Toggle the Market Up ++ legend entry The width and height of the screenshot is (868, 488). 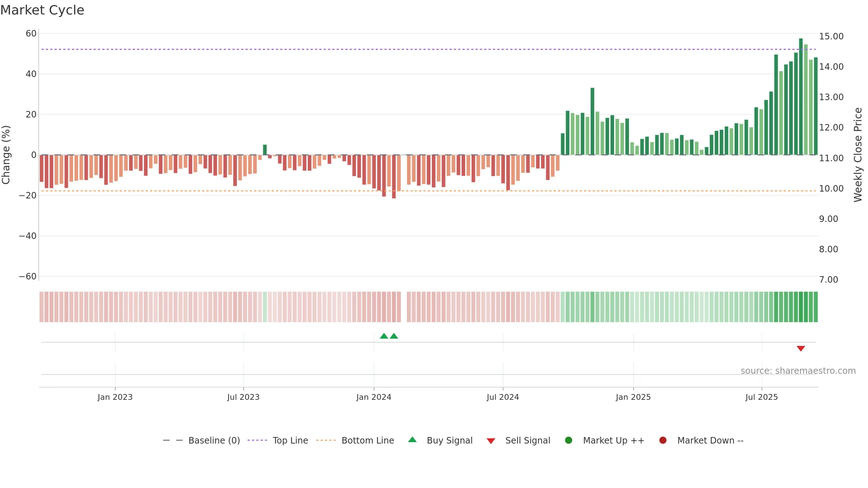[604, 440]
